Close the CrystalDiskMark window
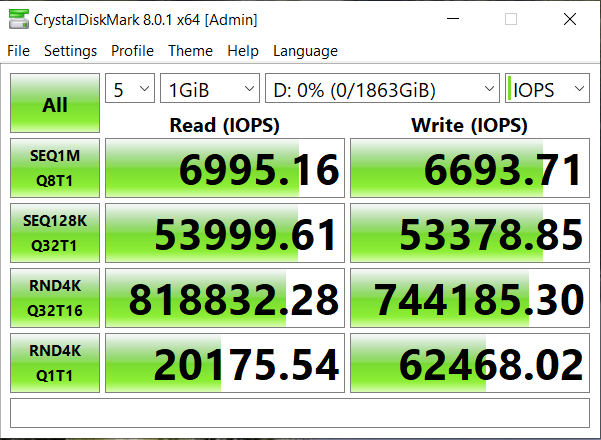601x440 pixels. tap(570, 19)
